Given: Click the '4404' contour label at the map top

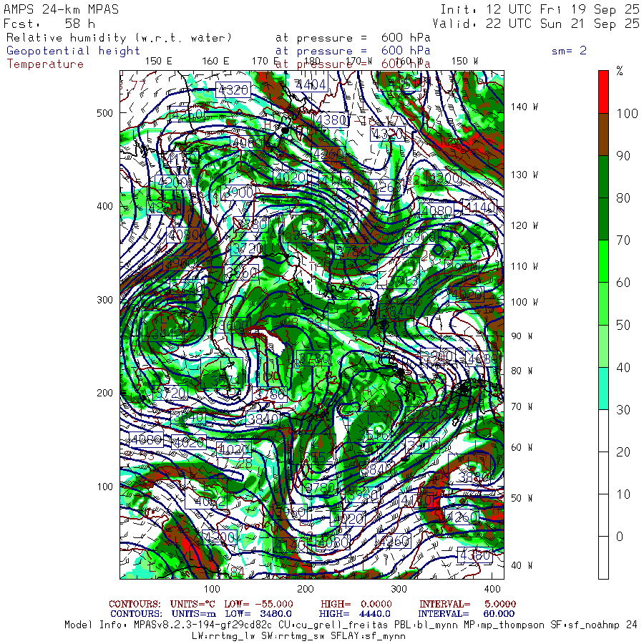Looking at the screenshot, I should coord(311,84).
